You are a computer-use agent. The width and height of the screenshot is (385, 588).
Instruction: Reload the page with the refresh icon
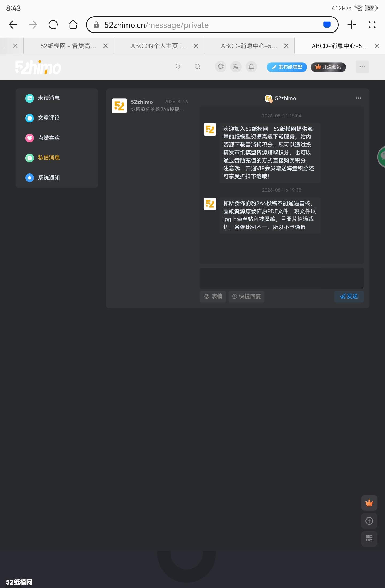click(x=53, y=25)
